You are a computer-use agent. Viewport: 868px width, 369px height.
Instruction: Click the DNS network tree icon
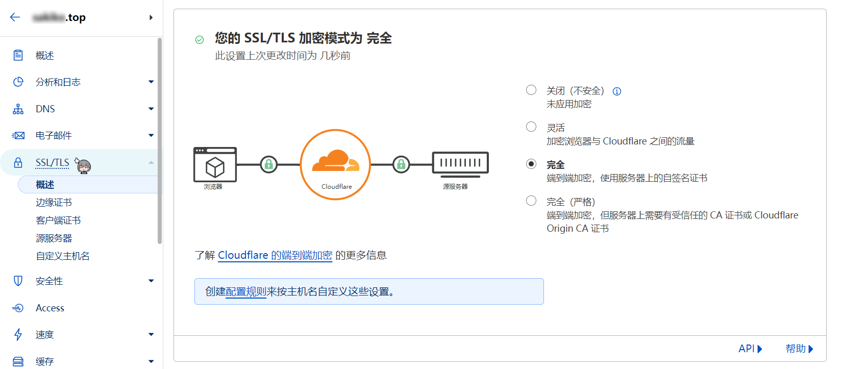coord(18,109)
